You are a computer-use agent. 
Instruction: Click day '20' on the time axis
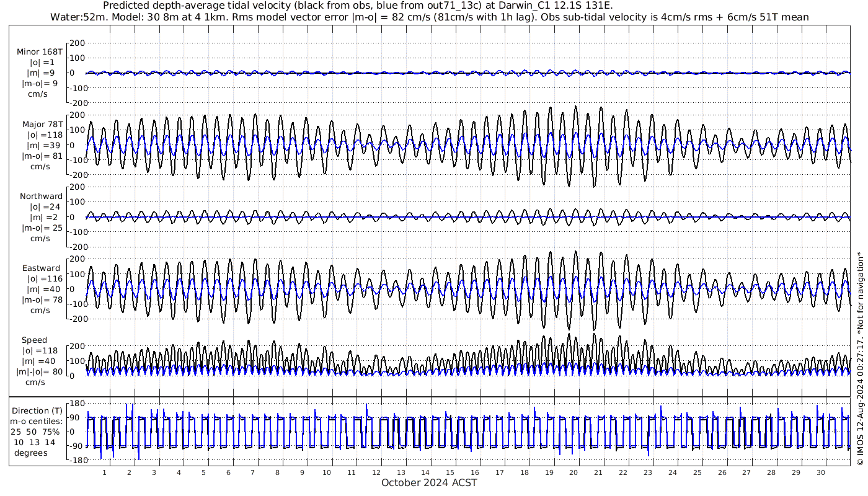[573, 472]
